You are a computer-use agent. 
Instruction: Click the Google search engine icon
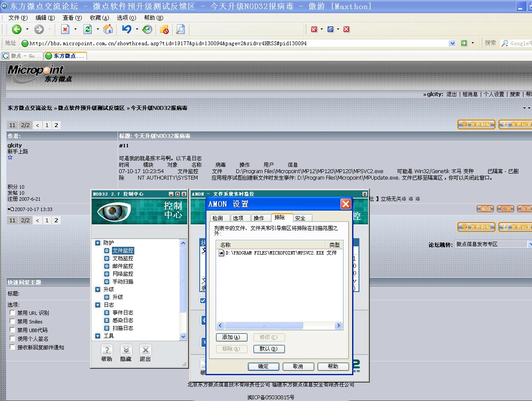506,43
